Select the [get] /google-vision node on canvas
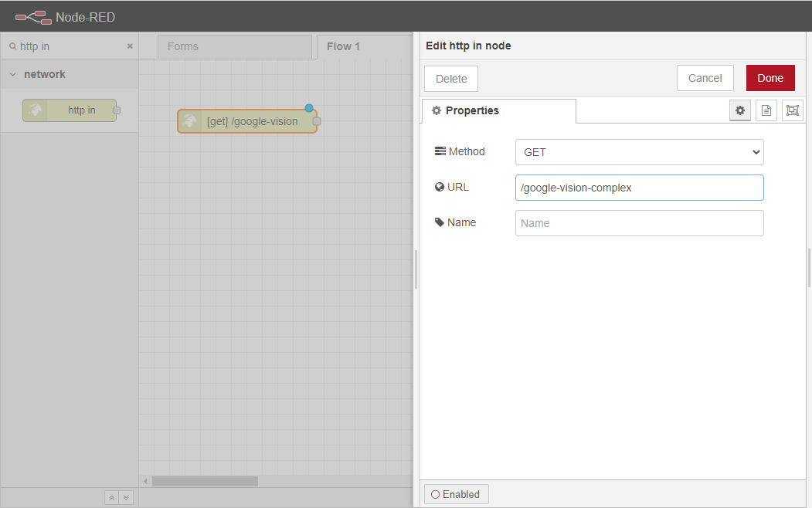812x508 pixels. click(x=247, y=121)
